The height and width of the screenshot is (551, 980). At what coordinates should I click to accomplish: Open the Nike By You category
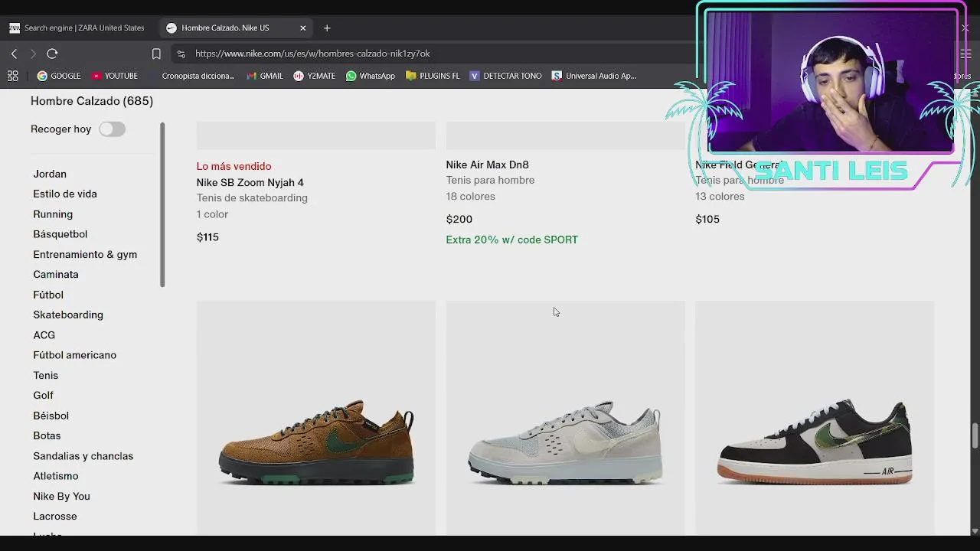(61, 496)
